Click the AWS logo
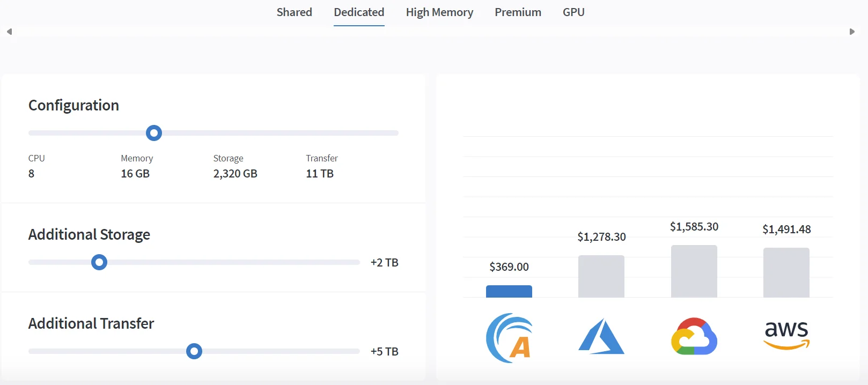The height and width of the screenshot is (385, 868). (786, 335)
